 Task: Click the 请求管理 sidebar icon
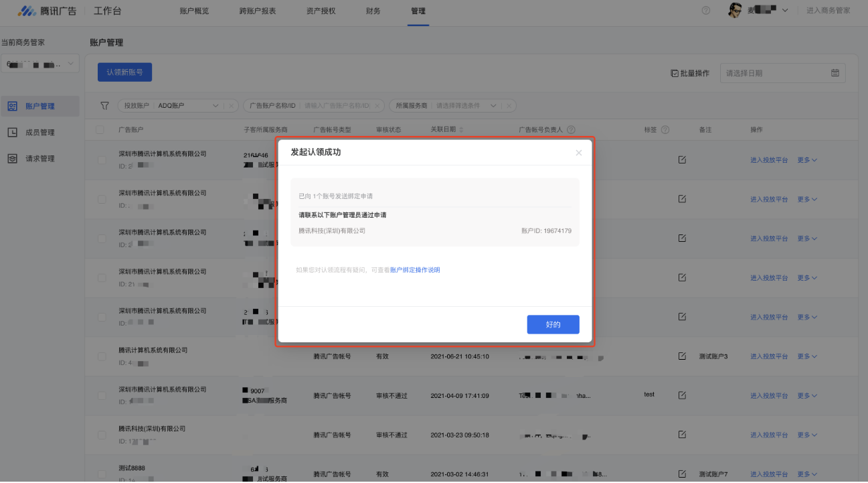(13, 159)
